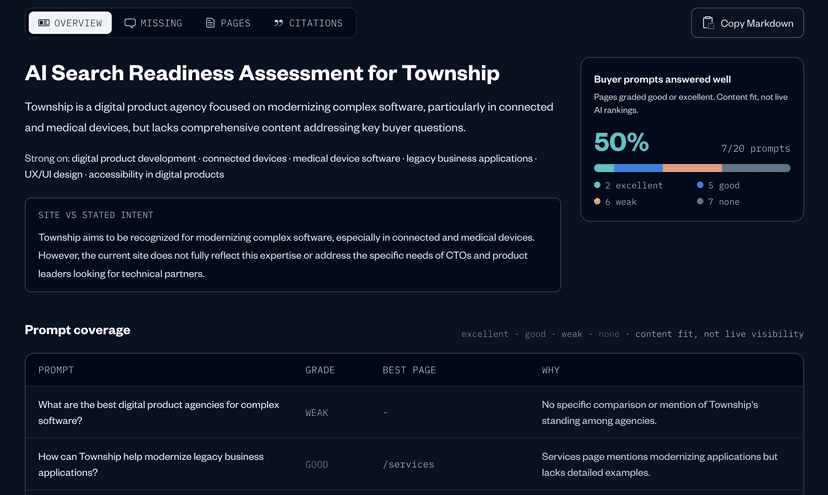828x495 pixels.
Task: Click the clipboard icon in Copy Markdown
Action: (x=708, y=23)
